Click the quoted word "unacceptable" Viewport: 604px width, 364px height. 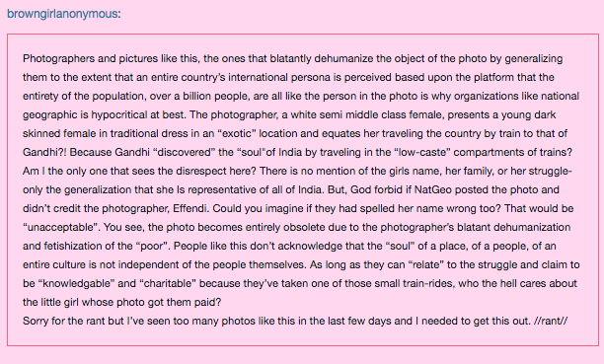pyautogui.click(x=61, y=227)
